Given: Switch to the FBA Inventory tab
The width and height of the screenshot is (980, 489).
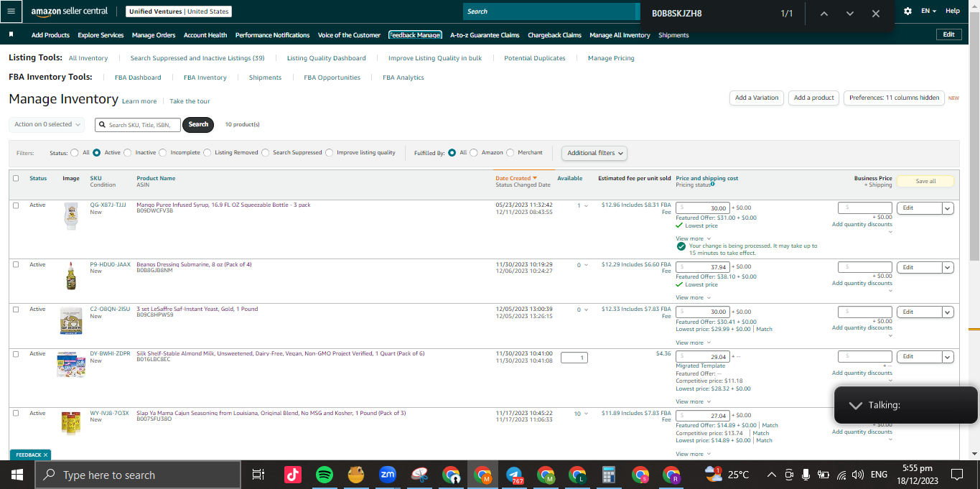Looking at the screenshot, I should pos(205,78).
